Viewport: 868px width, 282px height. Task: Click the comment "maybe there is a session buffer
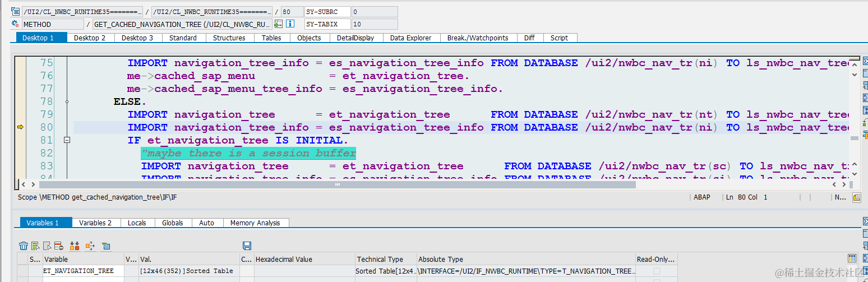(248, 153)
